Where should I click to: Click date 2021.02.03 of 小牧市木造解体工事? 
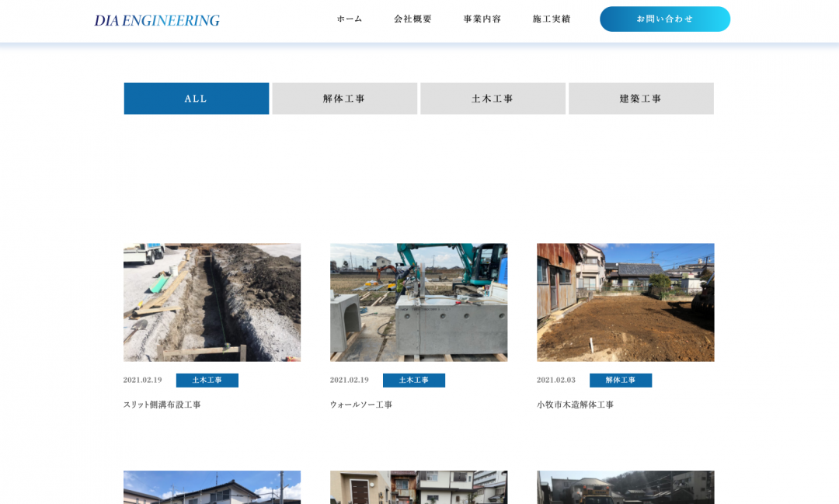pos(556,380)
